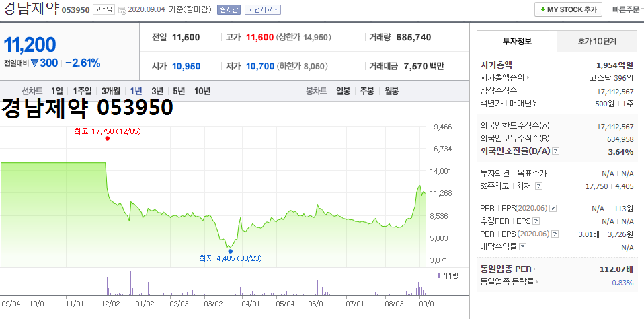Toggle the 실시간 button
Screen dimensions: 644x319
pos(229,9)
